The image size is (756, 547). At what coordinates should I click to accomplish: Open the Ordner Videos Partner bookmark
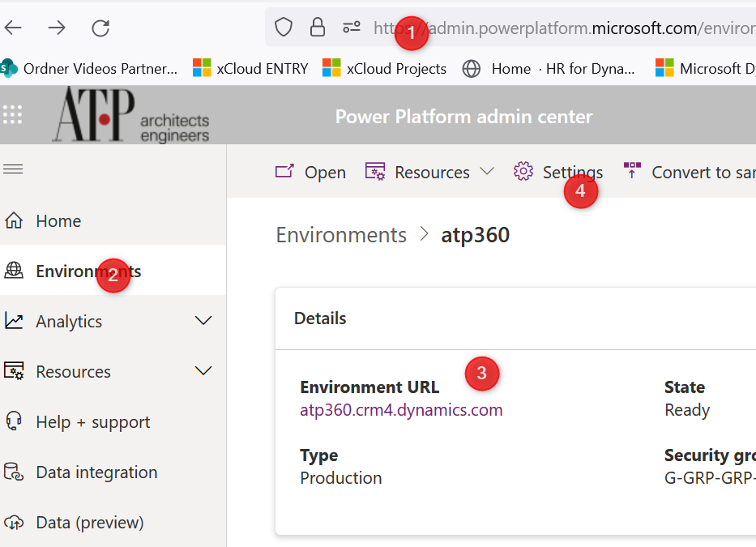(x=89, y=69)
